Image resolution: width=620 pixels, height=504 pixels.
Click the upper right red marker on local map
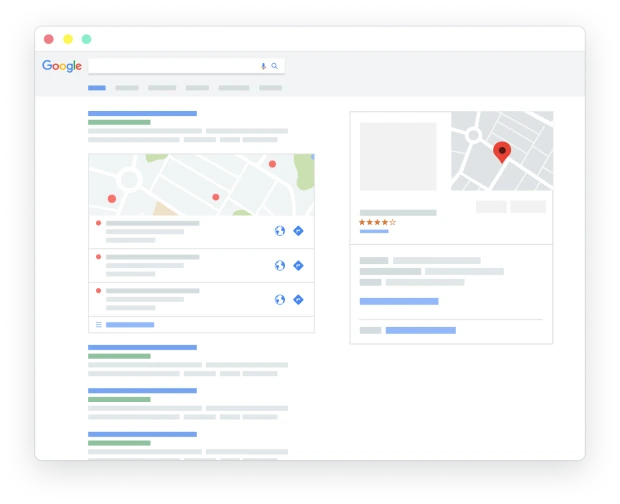tap(272, 164)
